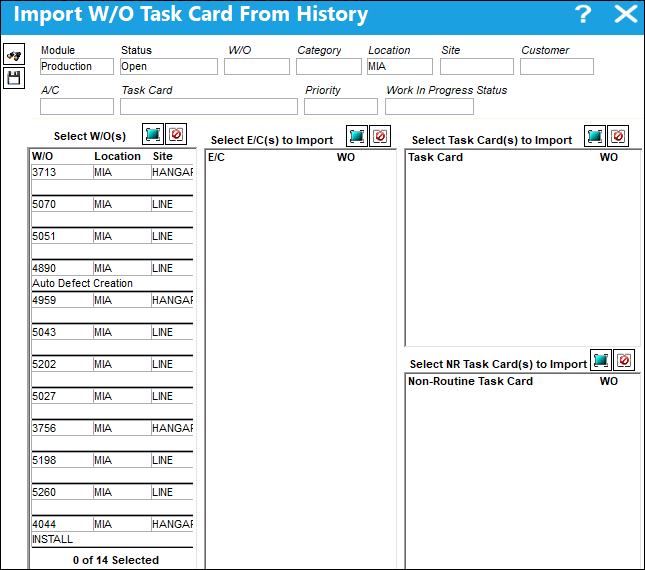Screen dimensions: 645x570
Task: Click the E/C column header
Action: 216,158
